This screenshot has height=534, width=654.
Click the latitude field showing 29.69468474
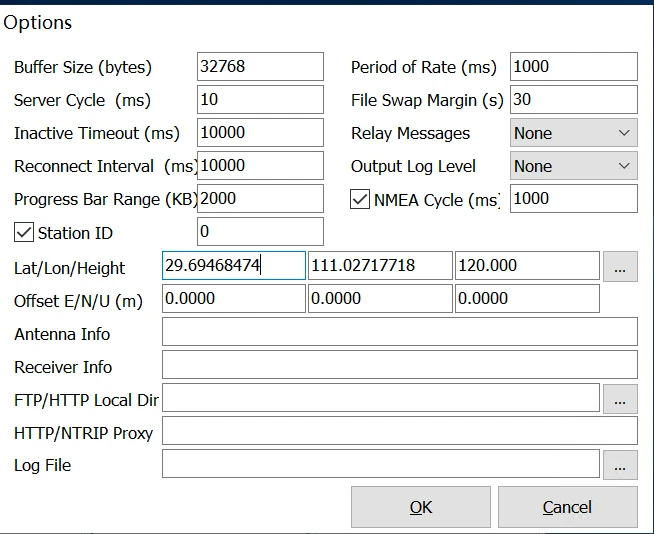pos(233,266)
